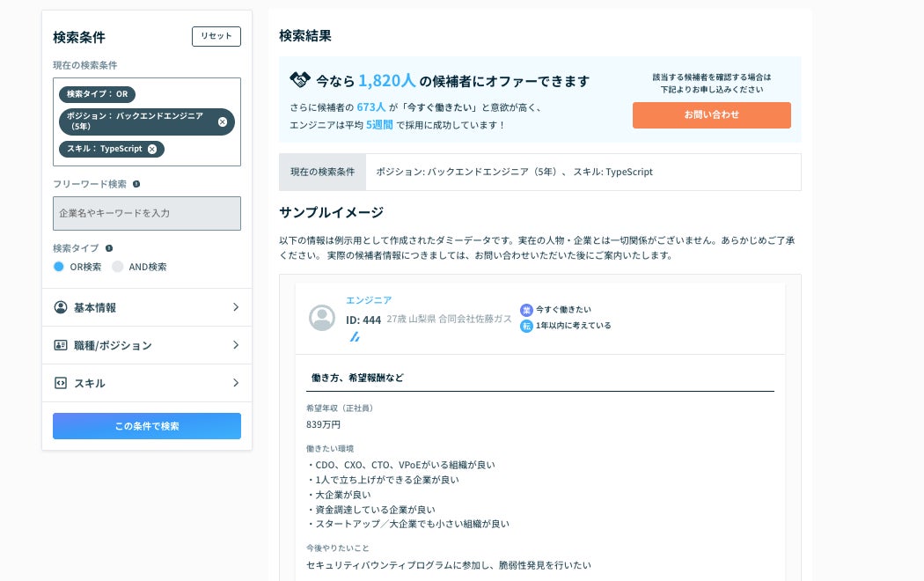Click the お問い合わせ orange button
Image resolution: width=924 pixels, height=581 pixels.
pyautogui.click(x=711, y=115)
